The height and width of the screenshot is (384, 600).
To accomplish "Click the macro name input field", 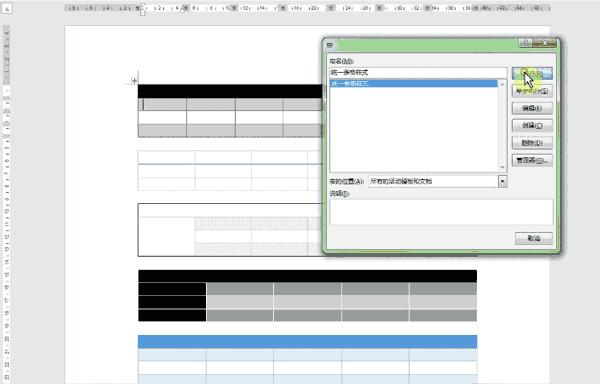I will tap(418, 72).
